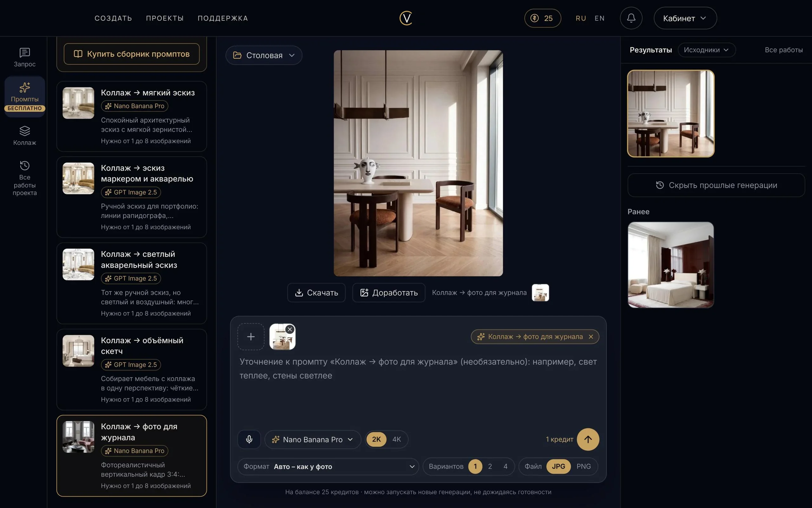Set variants count to 2
Screen dimensions: 812x508
click(490, 466)
